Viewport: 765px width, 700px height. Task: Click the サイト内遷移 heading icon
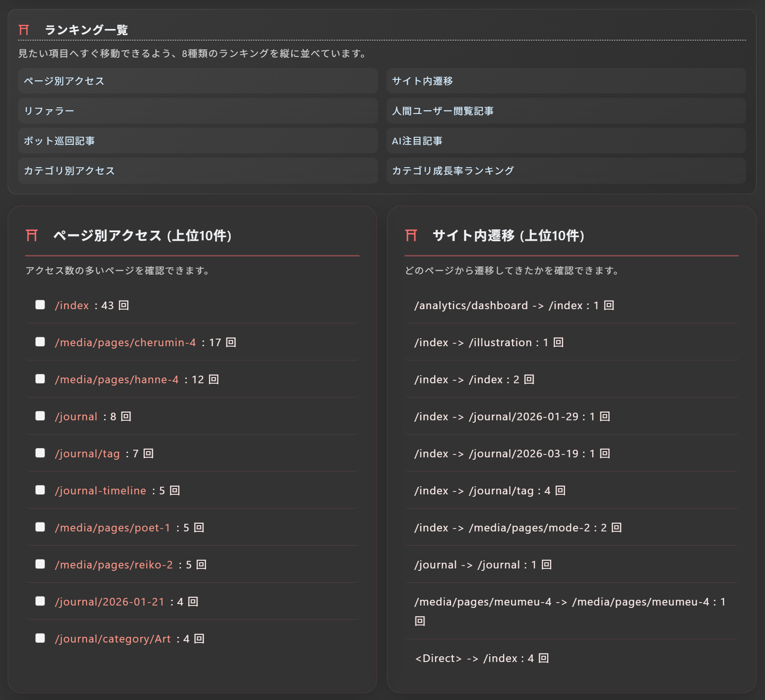[411, 234]
